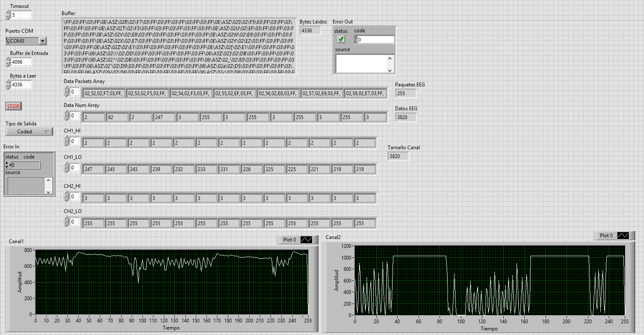
Task: Click the Bytes Leídos indicator showing 4336
Action: click(x=310, y=30)
